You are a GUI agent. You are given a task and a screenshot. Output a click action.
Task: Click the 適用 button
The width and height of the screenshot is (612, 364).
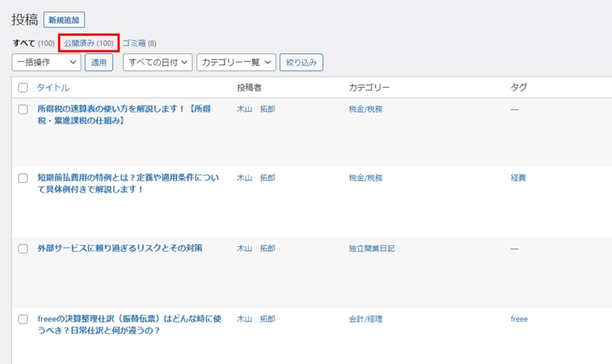coord(99,62)
